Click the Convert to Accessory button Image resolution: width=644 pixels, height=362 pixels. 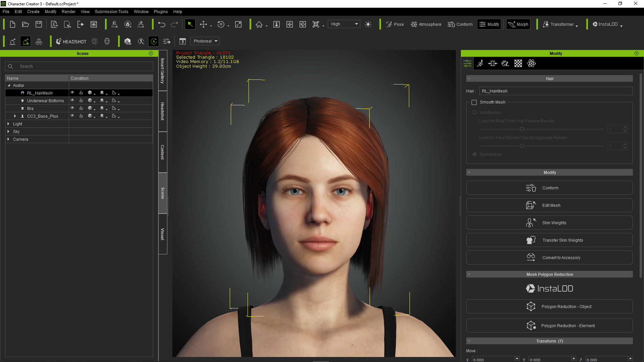(549, 257)
